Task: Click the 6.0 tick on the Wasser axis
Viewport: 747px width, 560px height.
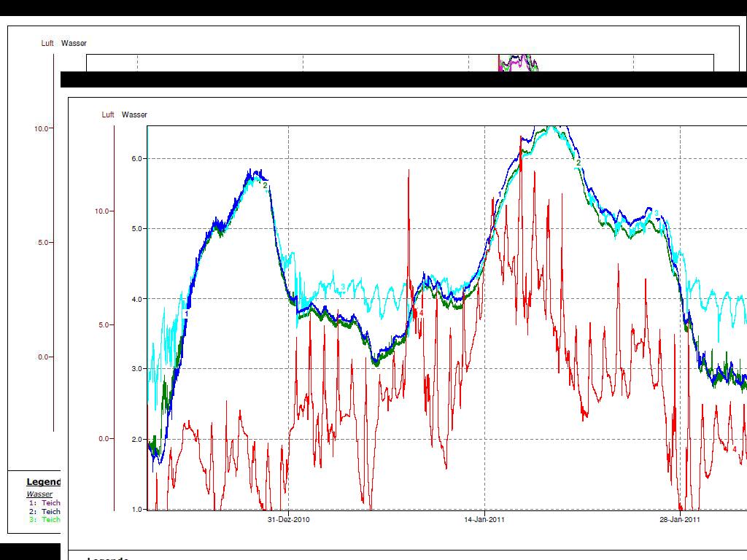Action: [x=138, y=158]
